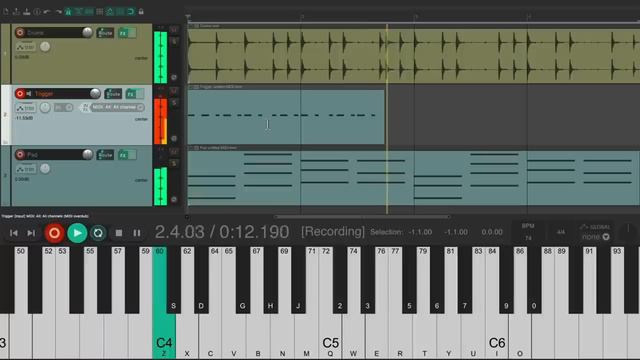Screen dimensions: 640x360
Task: Click the New project toolbar icon
Action: (x=6, y=12)
